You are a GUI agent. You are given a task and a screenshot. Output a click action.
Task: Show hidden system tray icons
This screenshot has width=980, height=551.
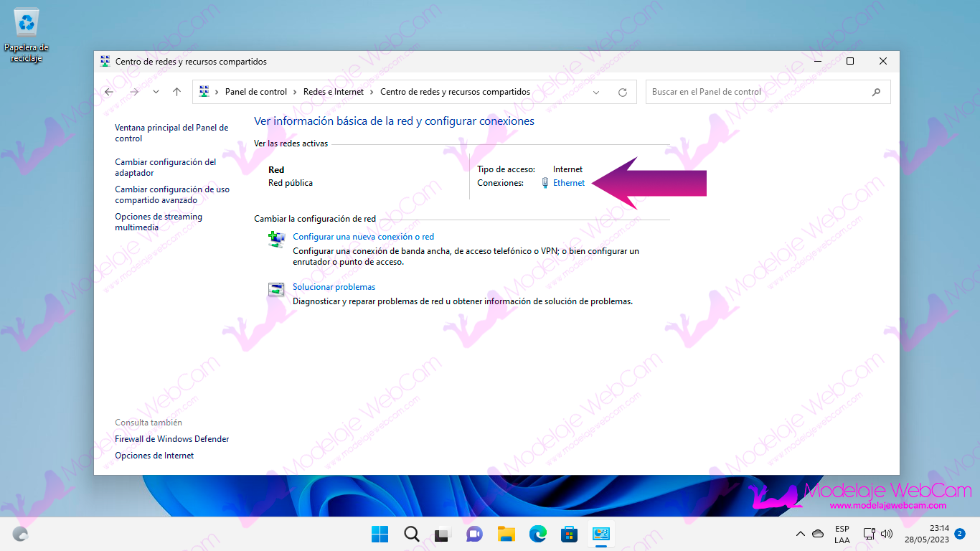click(x=801, y=534)
